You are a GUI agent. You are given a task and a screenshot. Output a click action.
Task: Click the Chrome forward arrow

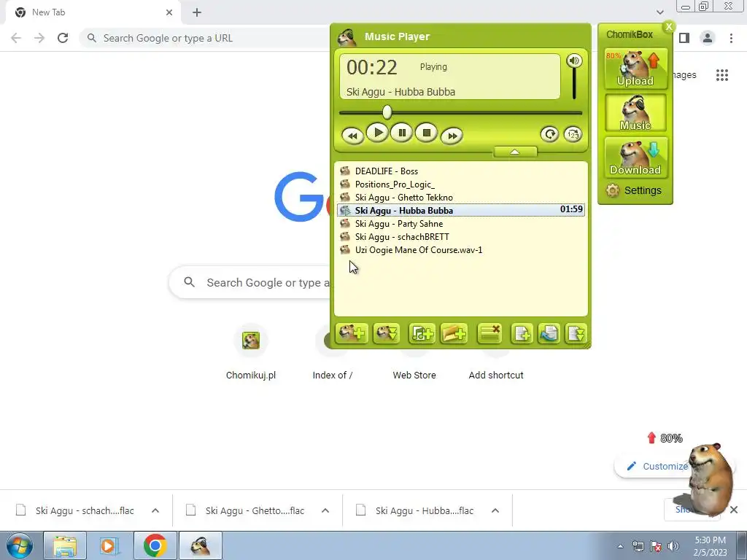coord(39,38)
